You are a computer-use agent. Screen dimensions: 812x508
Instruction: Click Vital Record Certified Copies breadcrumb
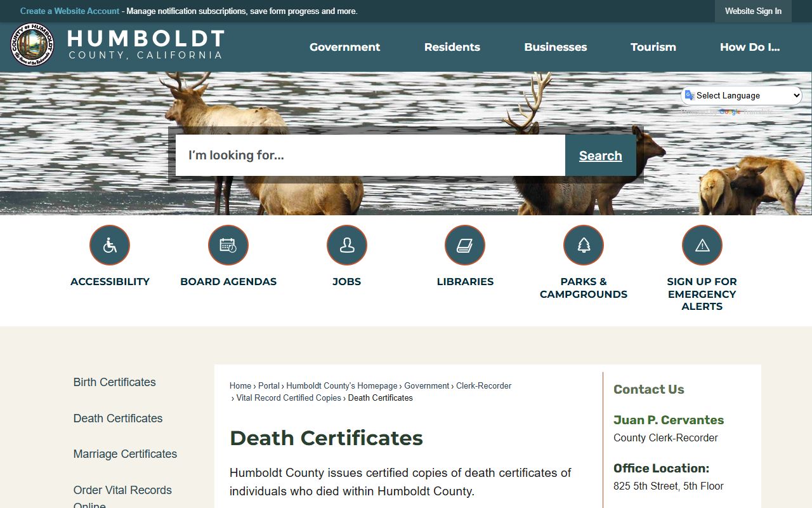(x=289, y=398)
